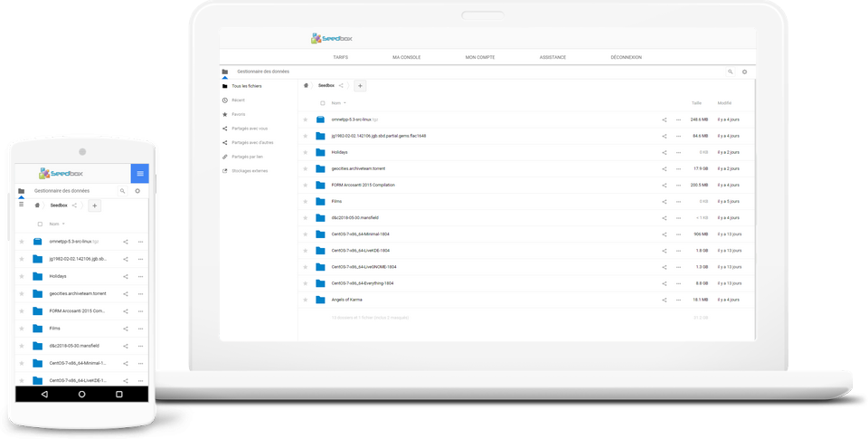The height and width of the screenshot is (439, 868).
Task: Toggle select-all checkbox on laptop file list
Action: pyautogui.click(x=322, y=103)
